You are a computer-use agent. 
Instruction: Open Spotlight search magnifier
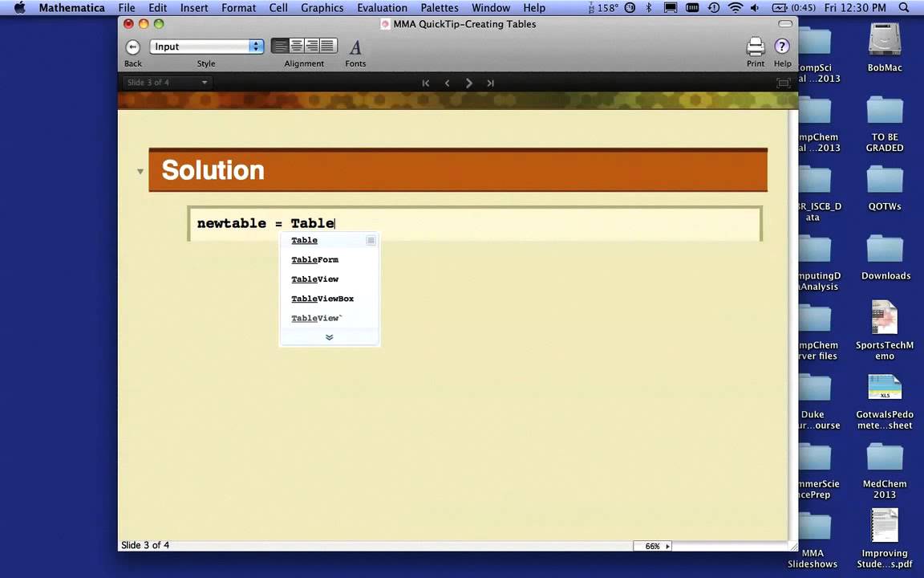[x=904, y=8]
